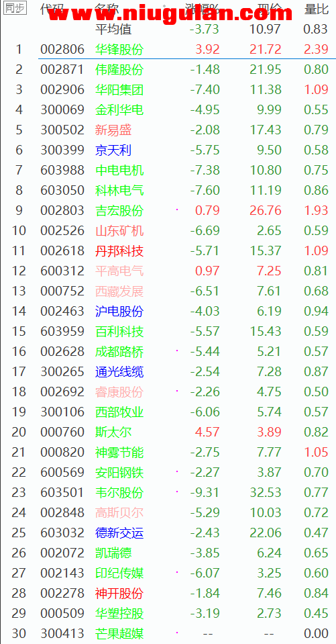Click stock code 603032
Viewport: 336px width, 644px height.
pyautogui.click(x=62, y=533)
